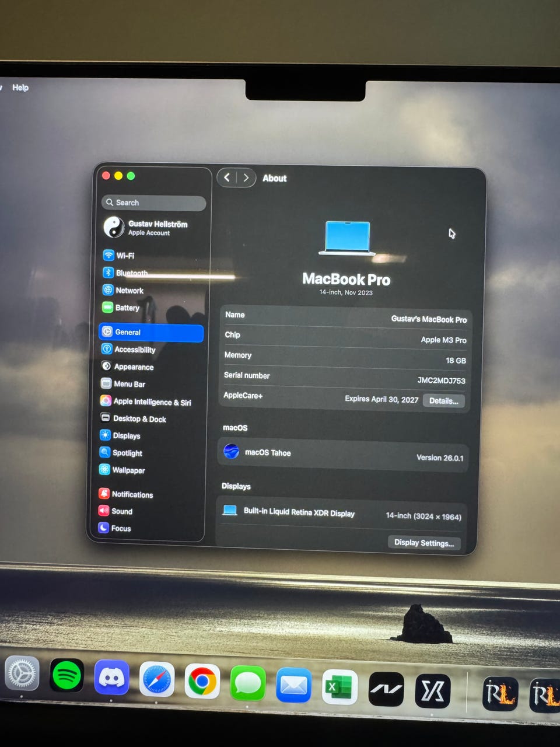Click the macOS Tahoe label

click(268, 452)
